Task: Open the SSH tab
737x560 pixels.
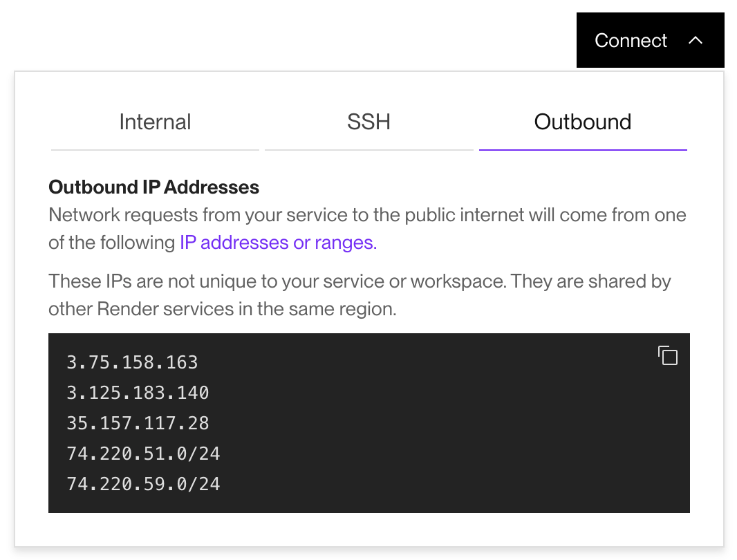Action: [x=368, y=122]
